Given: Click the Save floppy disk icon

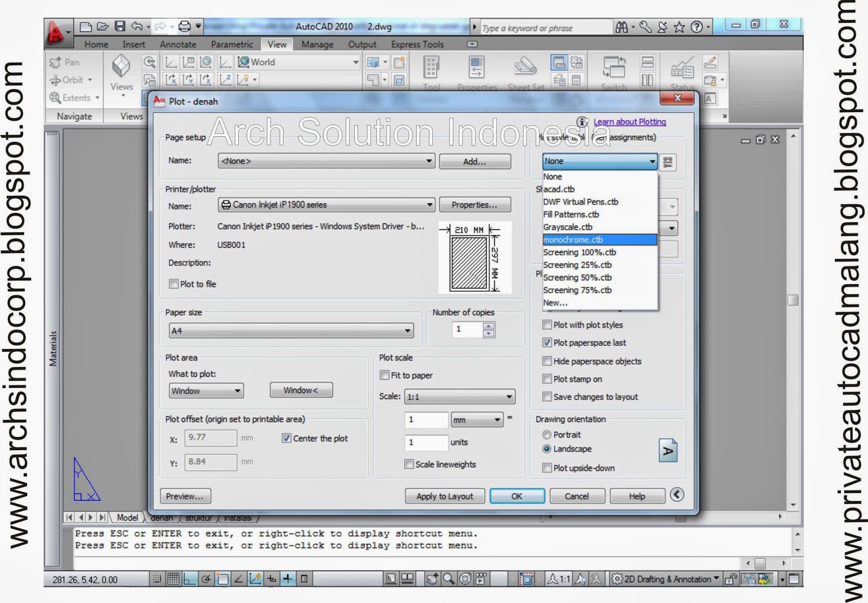Looking at the screenshot, I should pos(120,27).
